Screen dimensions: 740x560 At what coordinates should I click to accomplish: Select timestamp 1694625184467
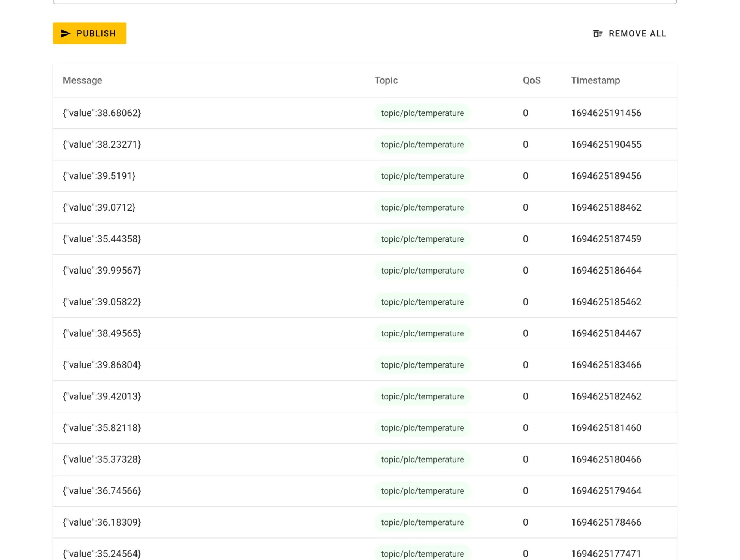pyautogui.click(x=606, y=333)
